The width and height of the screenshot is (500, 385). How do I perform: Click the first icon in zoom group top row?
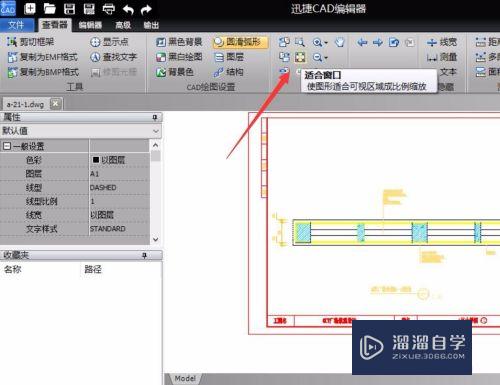tap(284, 42)
